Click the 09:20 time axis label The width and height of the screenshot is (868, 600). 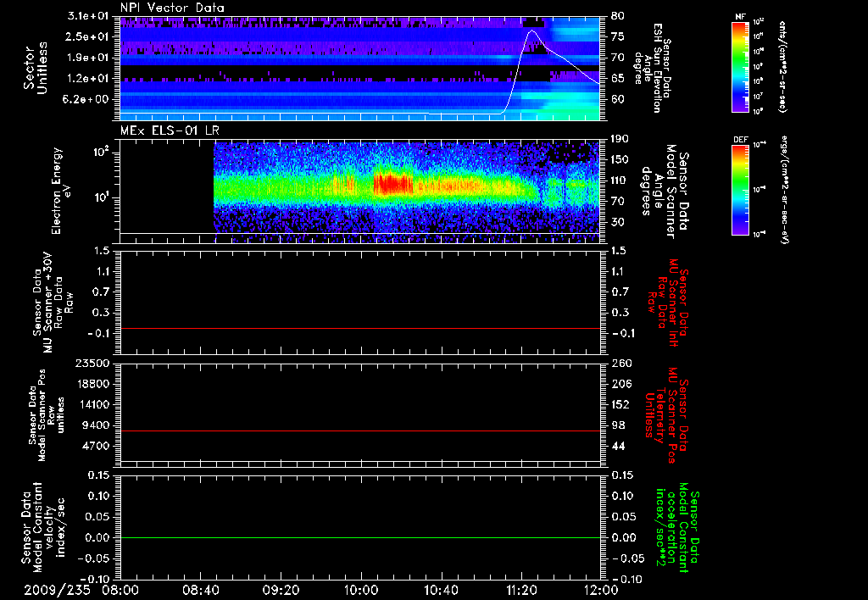(281, 590)
